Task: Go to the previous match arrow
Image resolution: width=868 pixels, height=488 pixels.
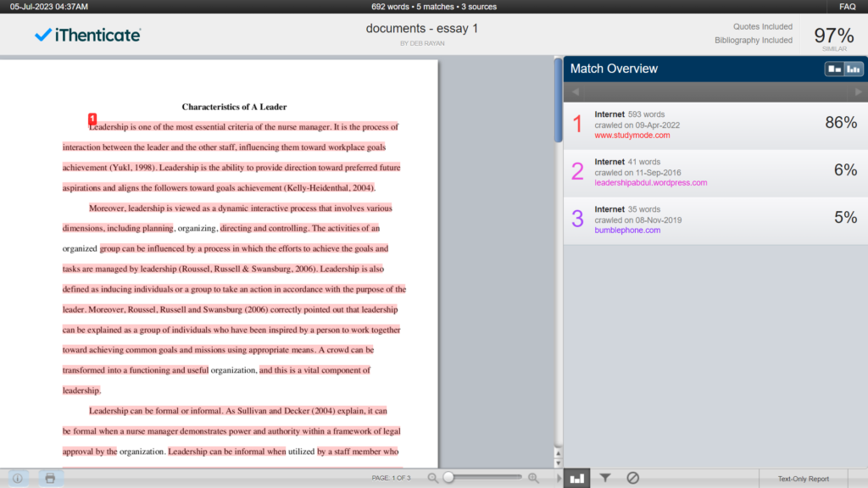Action: [x=574, y=91]
